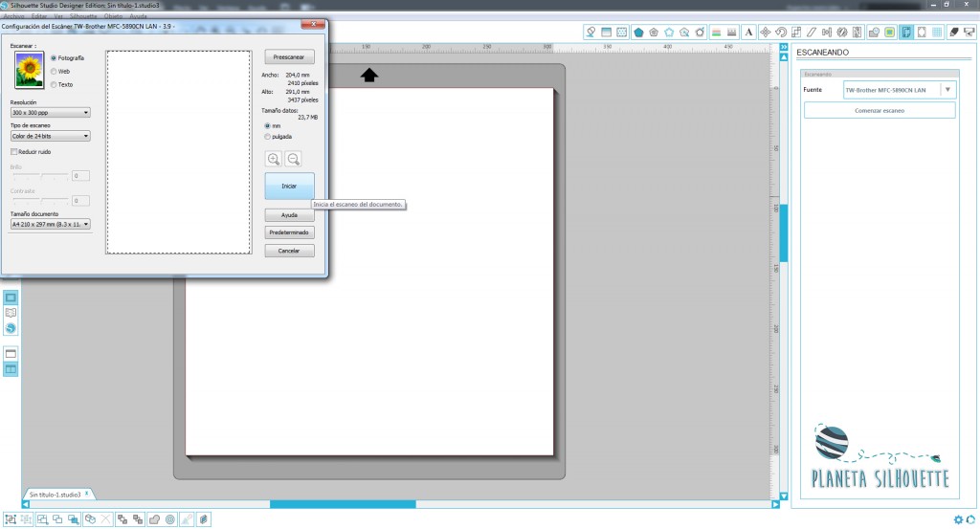Open the Resolución dropdown
Screen dimensions: 980x529
pyautogui.click(x=50, y=113)
